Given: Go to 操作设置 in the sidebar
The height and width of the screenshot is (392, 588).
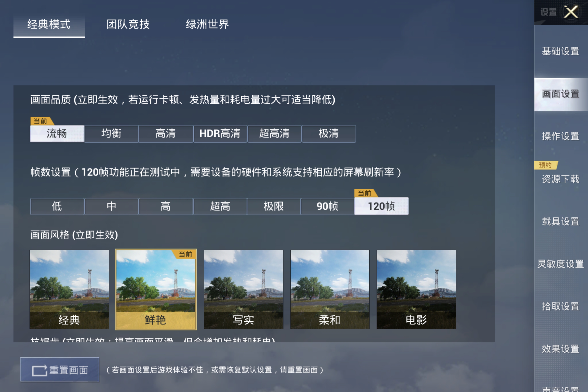Looking at the screenshot, I should [x=561, y=136].
